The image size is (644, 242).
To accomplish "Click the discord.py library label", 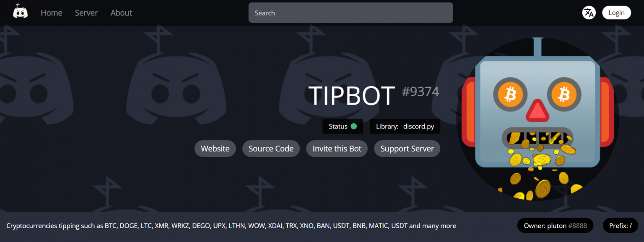I will (x=418, y=126).
